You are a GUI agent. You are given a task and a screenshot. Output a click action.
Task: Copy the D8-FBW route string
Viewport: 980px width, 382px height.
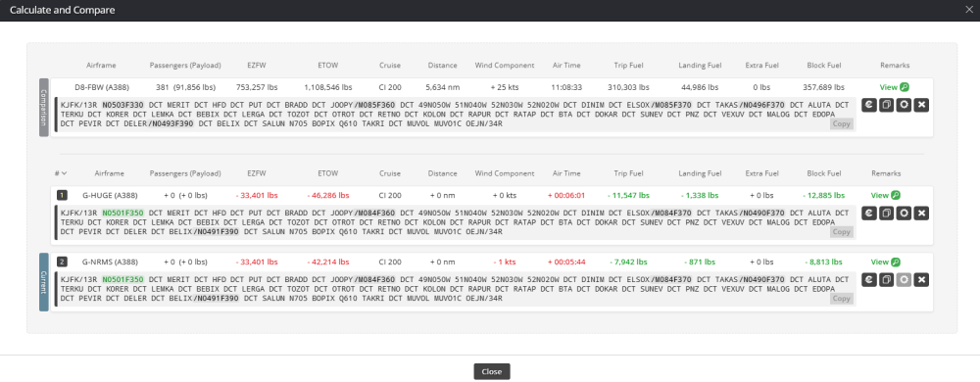tap(841, 123)
